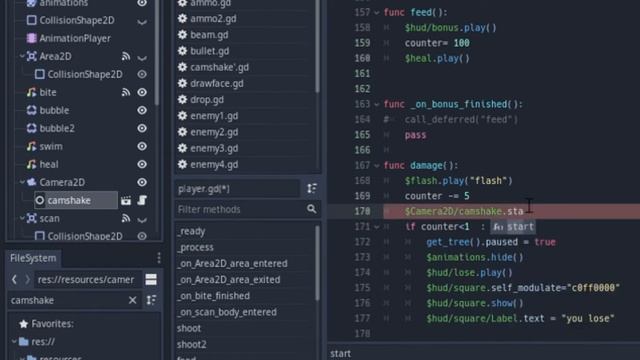Click the AnimationPlayer node icon
The height and width of the screenshot is (360, 640).
31,38
